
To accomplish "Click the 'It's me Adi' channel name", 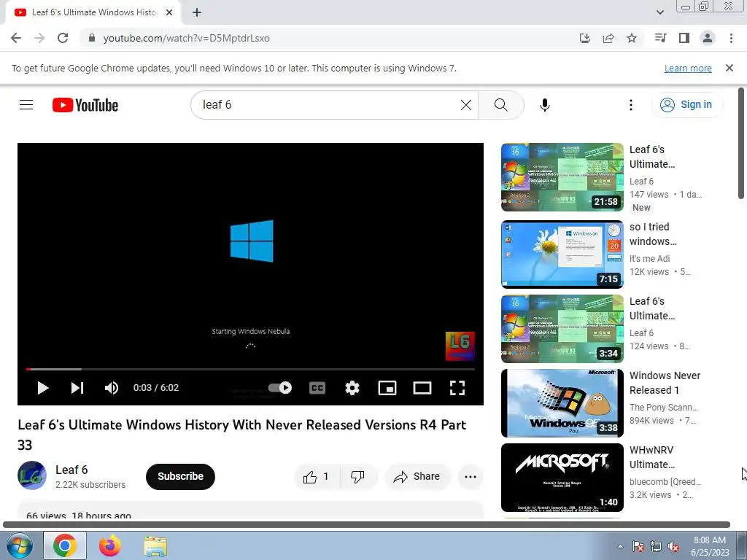I will coord(650,259).
